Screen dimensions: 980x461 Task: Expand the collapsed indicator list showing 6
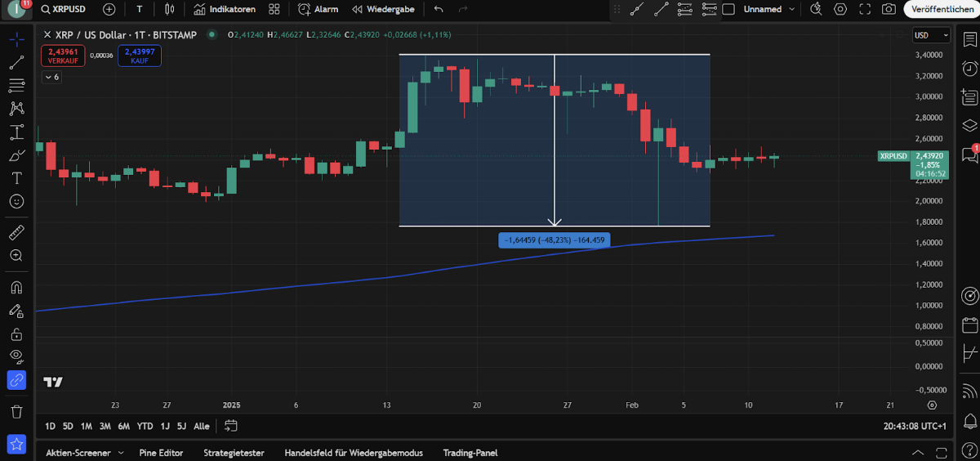point(51,77)
